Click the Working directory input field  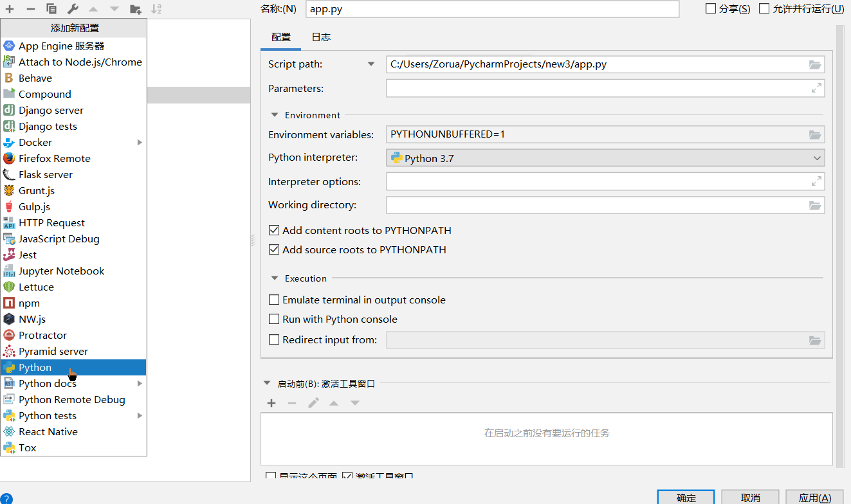click(x=596, y=205)
